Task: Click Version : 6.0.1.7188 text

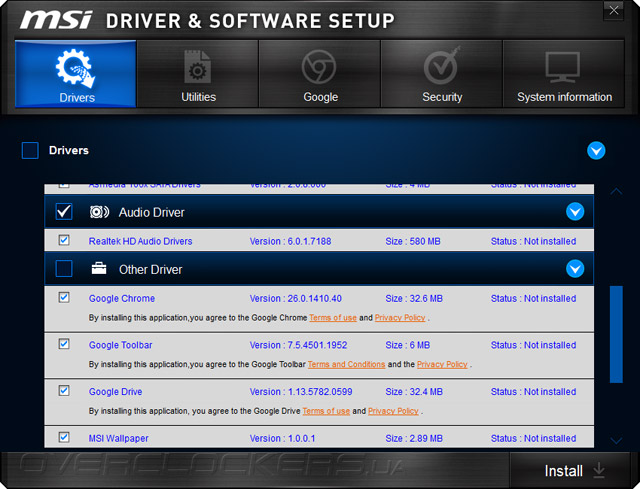Action: (291, 241)
